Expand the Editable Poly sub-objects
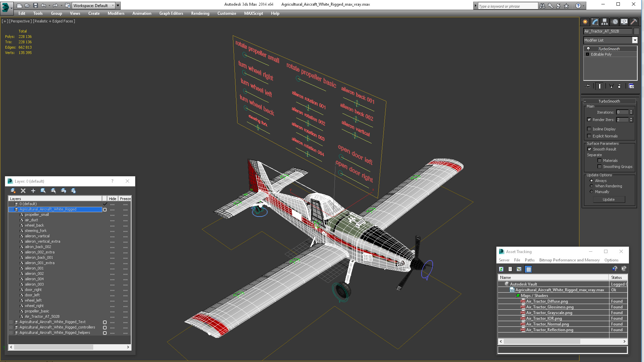Screen dimensions: 644x362 coord(587,54)
